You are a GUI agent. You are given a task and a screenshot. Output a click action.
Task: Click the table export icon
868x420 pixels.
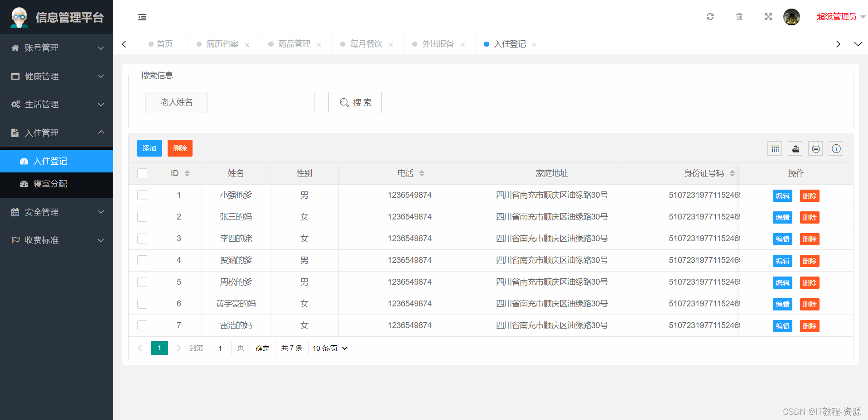coord(796,148)
